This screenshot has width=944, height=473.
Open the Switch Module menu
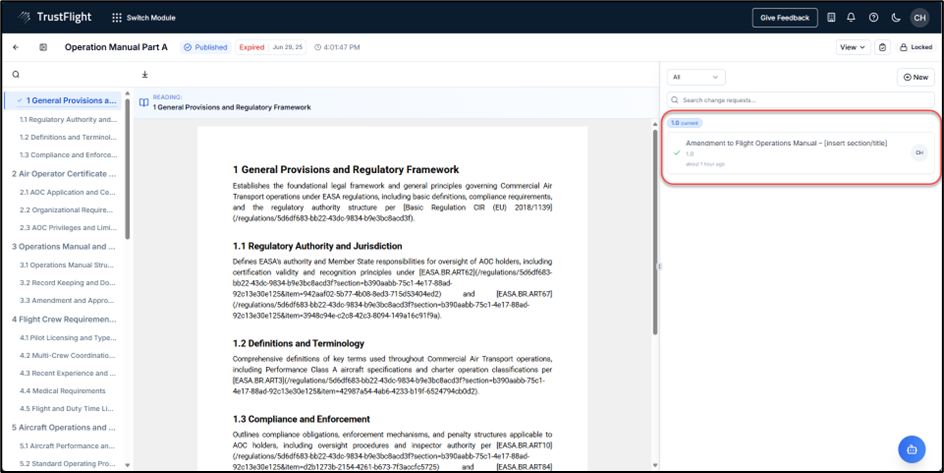(x=145, y=17)
